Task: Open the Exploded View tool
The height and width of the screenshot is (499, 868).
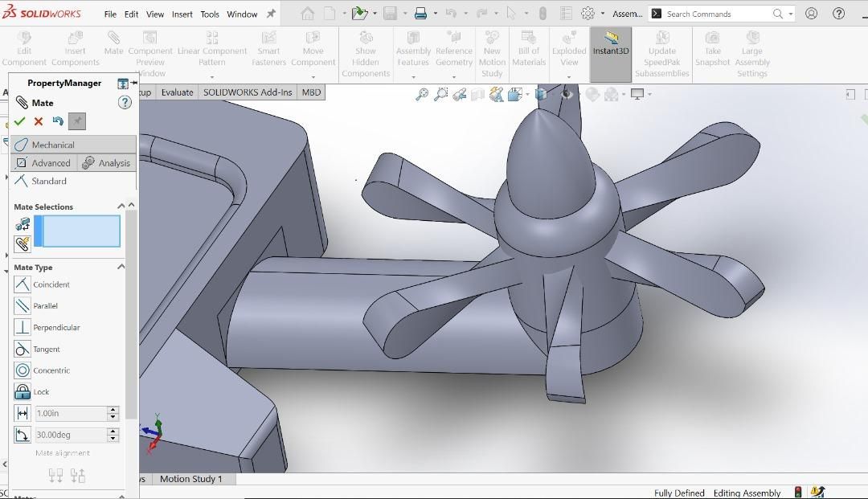Action: [x=569, y=50]
